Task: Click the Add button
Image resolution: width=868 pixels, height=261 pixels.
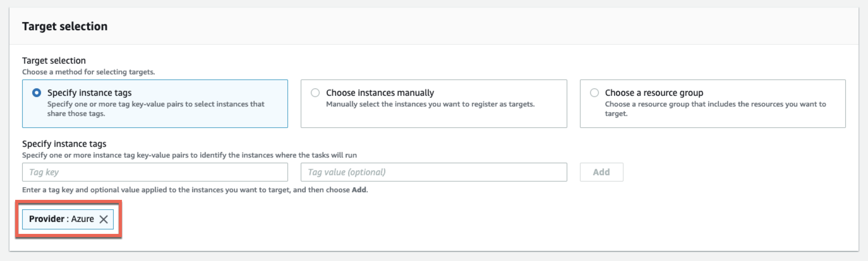Action: 601,172
